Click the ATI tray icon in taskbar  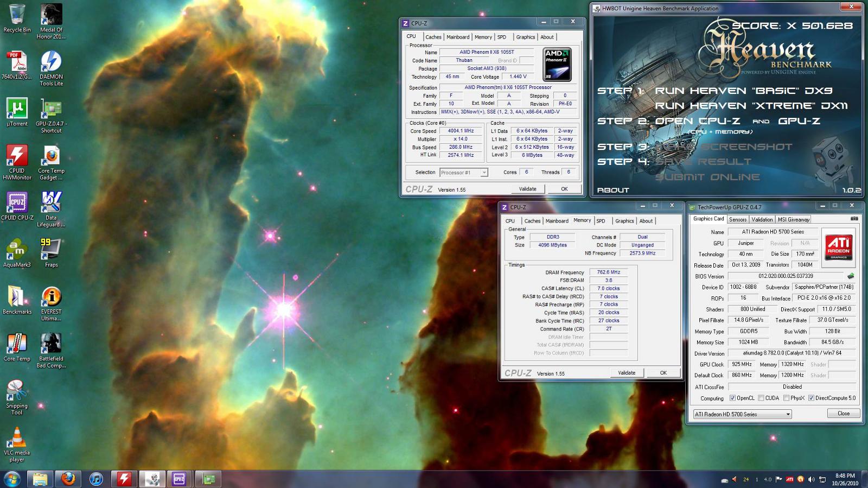[x=790, y=479]
